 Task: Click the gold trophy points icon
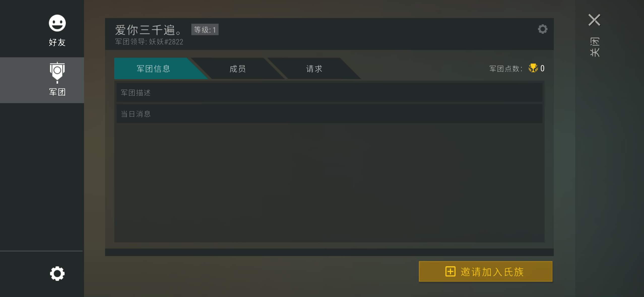(533, 68)
